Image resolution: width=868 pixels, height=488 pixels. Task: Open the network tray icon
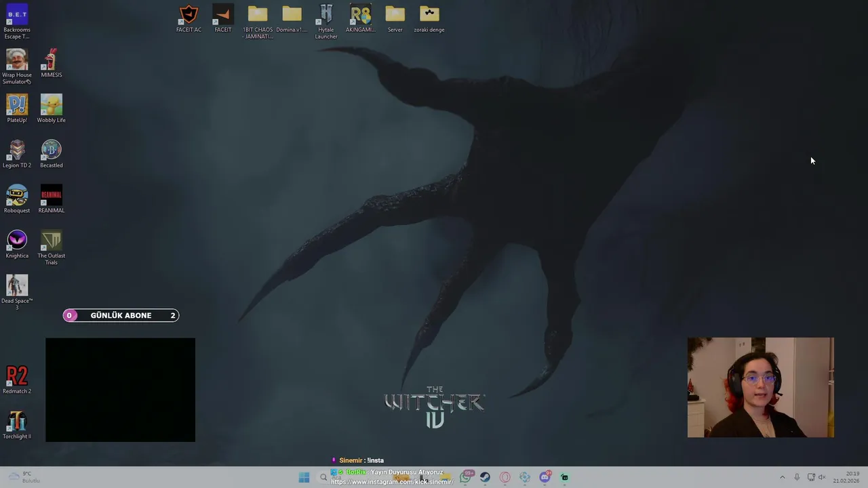pyautogui.click(x=810, y=477)
